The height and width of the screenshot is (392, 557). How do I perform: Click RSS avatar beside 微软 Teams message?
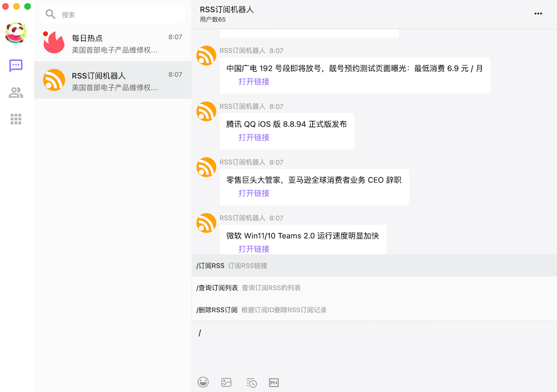coord(206,223)
